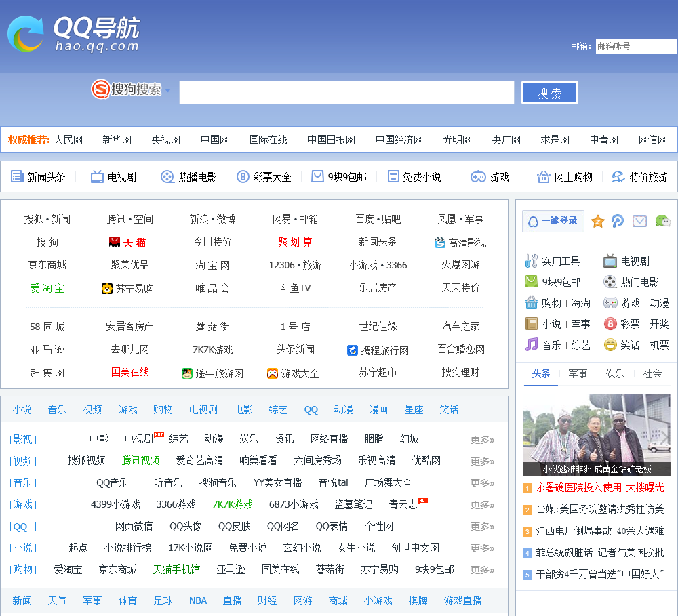This screenshot has height=616, width=678.
Task: Open the 斗鱼TV link
Action: coord(296,288)
